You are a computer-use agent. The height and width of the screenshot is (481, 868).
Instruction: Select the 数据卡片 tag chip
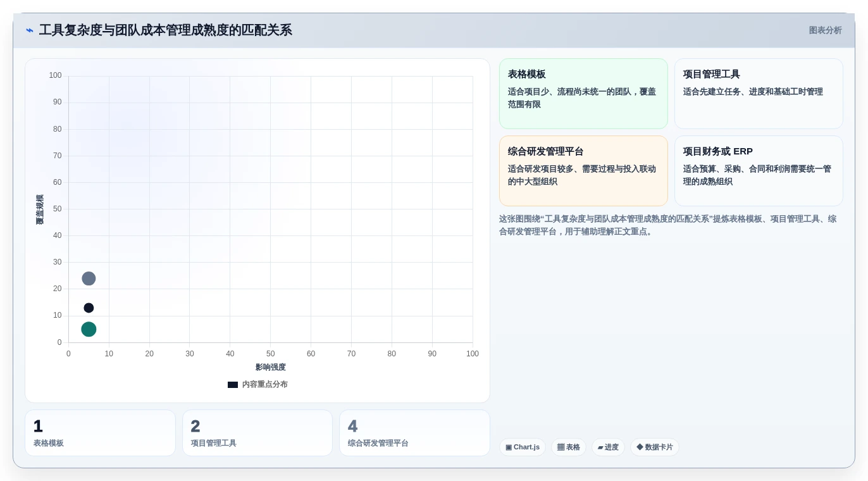coord(655,447)
